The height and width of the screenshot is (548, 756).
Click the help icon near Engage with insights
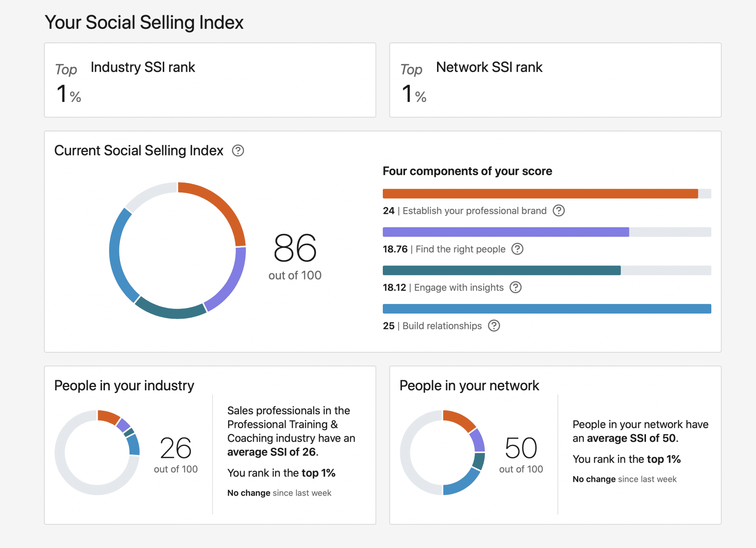516,288
